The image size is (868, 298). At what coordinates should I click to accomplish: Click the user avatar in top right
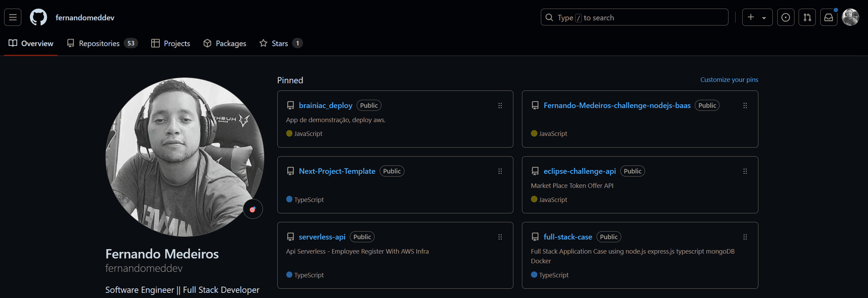(x=850, y=17)
